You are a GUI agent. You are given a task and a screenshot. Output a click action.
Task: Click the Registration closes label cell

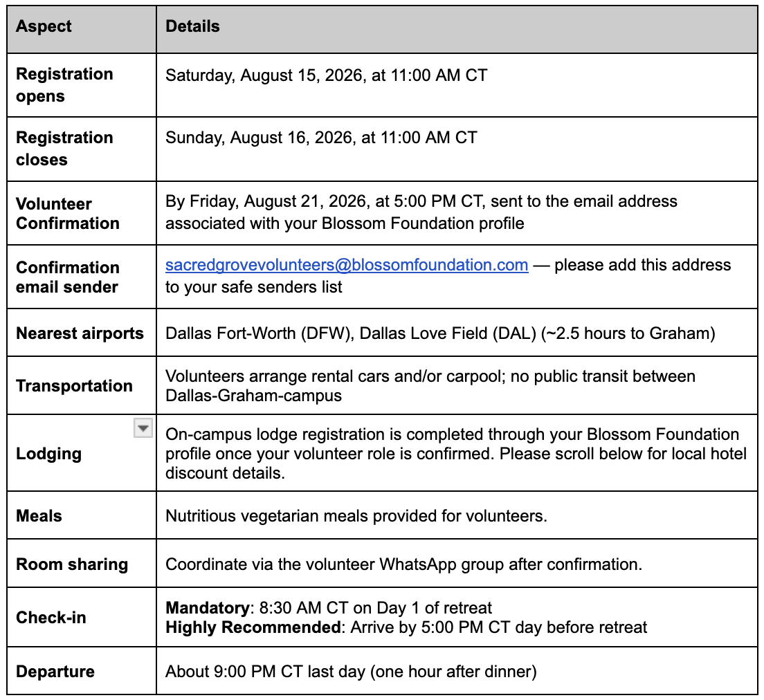coord(82,149)
